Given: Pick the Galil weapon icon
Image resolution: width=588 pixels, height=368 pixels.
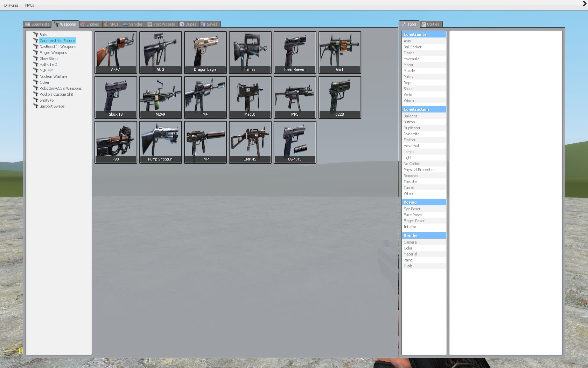Looking at the screenshot, I should [339, 52].
